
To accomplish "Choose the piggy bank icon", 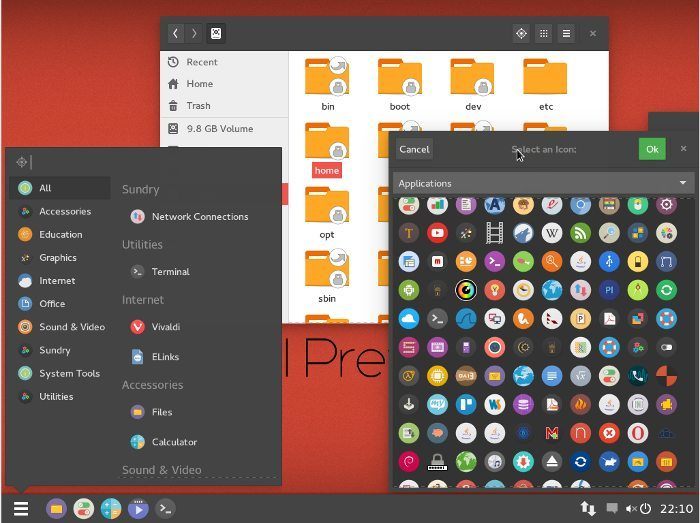I will coord(437,433).
